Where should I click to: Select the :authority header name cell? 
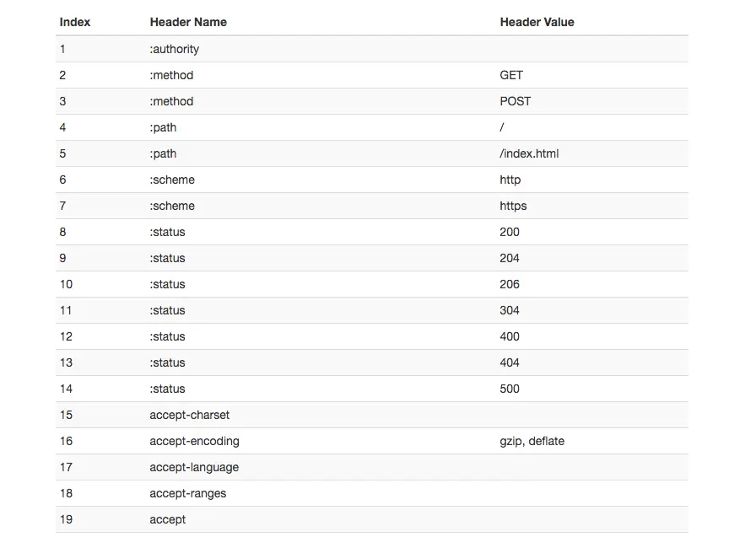tap(175, 49)
